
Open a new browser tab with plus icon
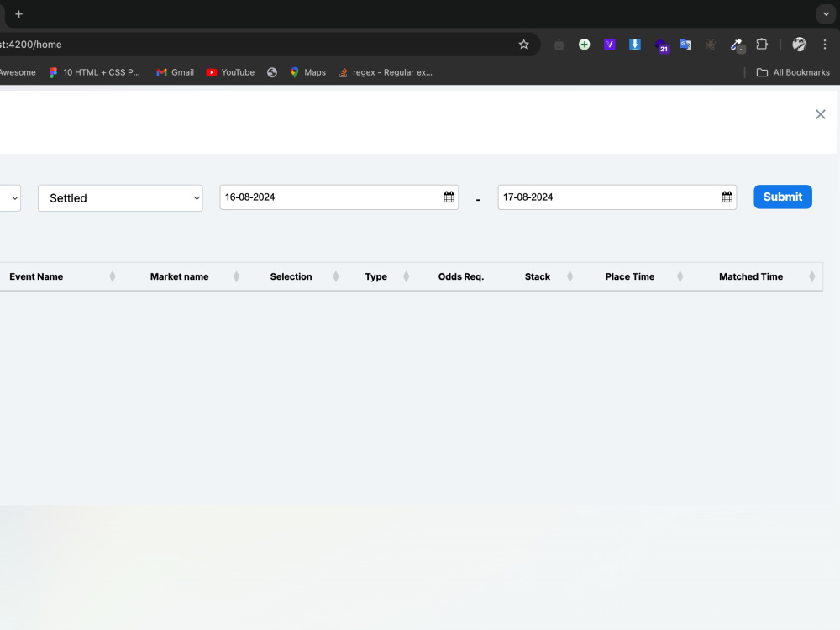click(x=18, y=14)
